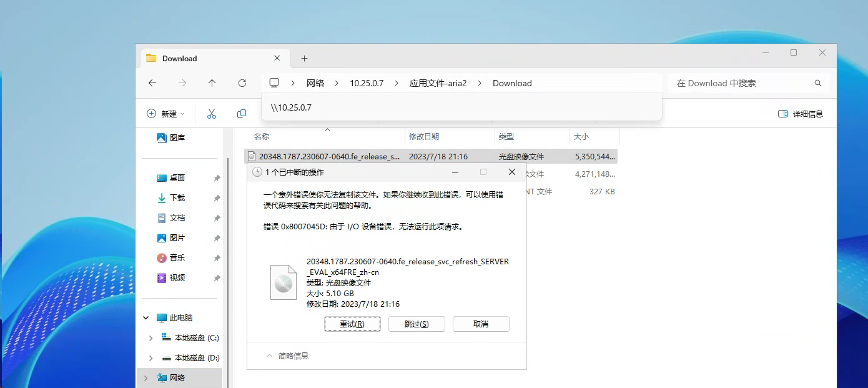
Task: Collapse the 此电脑 tree node
Action: click(x=146, y=318)
